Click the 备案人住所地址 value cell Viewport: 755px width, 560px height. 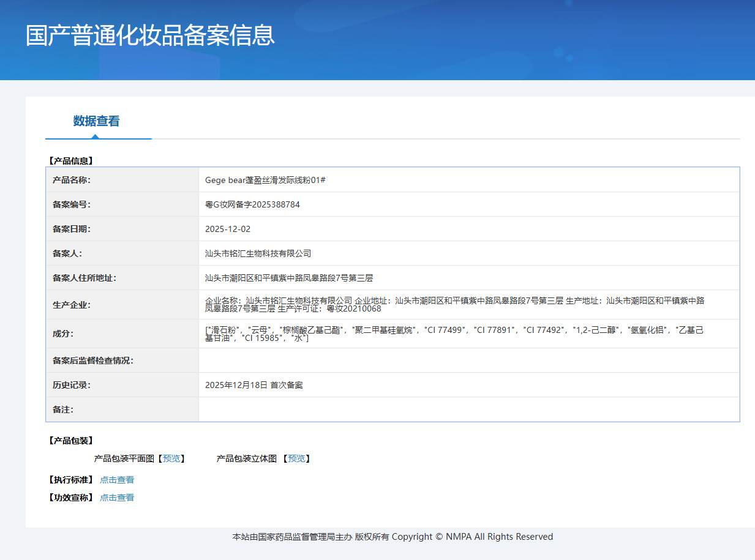(x=469, y=278)
